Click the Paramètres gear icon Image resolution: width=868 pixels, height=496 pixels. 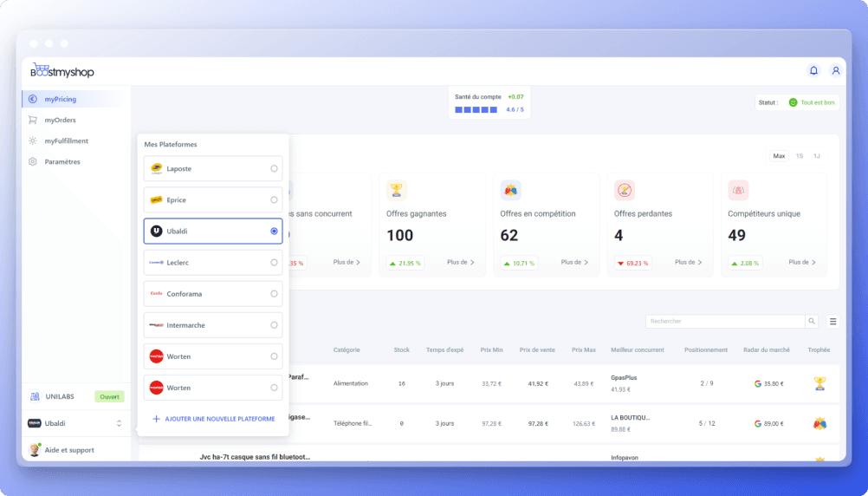coord(33,162)
